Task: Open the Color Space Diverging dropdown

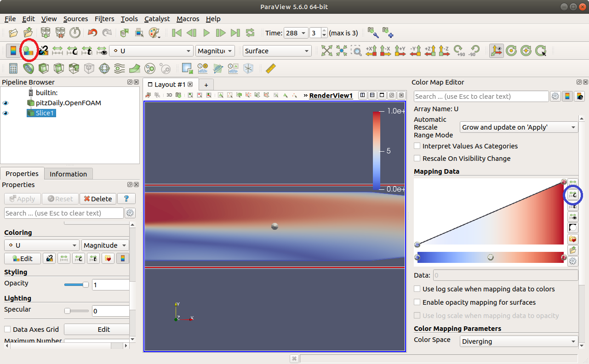Action: click(x=519, y=341)
